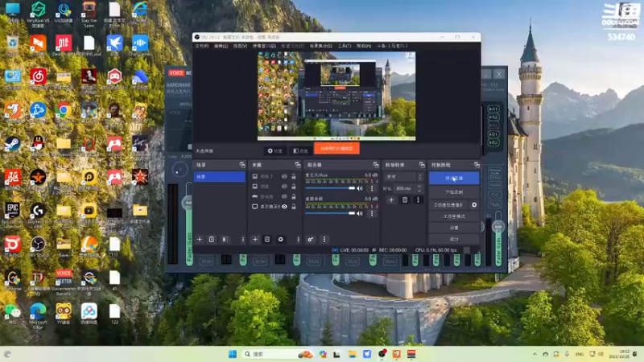Hide the display capture source via its eye icon
This screenshot has height=362, width=644.
click(284, 207)
